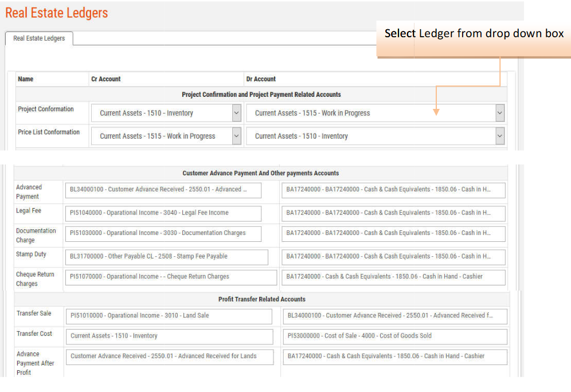Select the Cost of Goods Sold field
Viewport: 571px width, 392px height.
click(x=395, y=336)
